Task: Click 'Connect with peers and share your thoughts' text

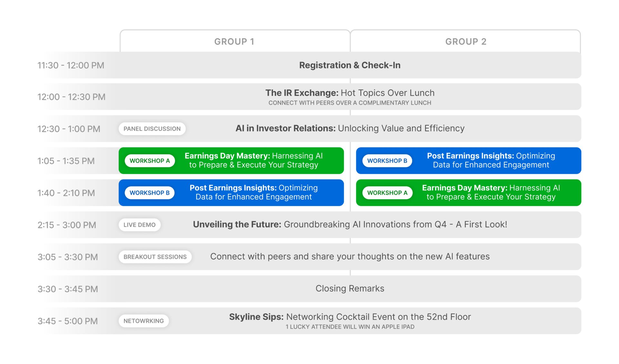Action: click(350, 256)
